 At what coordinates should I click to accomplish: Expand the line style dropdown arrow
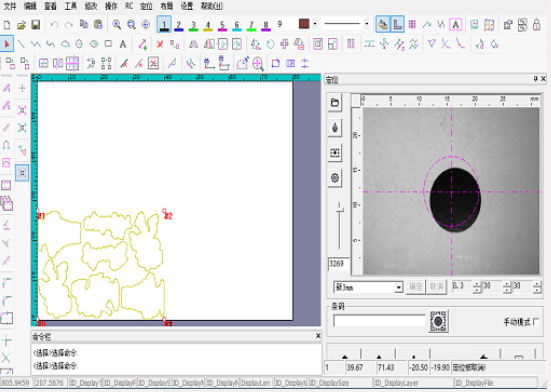point(367,24)
